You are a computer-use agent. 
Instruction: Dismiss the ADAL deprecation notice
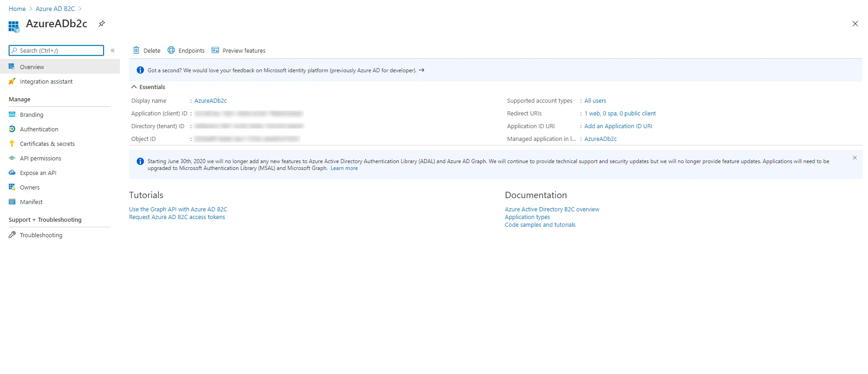(854, 158)
